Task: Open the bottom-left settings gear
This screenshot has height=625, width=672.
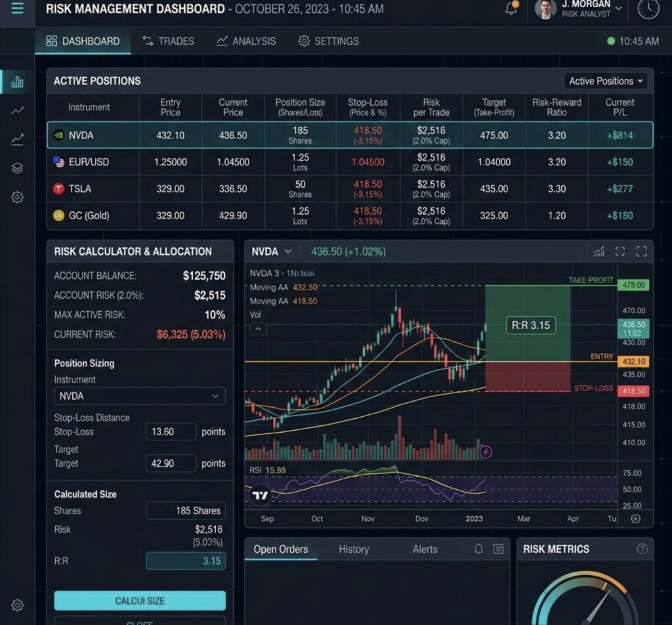Action: 17,605
